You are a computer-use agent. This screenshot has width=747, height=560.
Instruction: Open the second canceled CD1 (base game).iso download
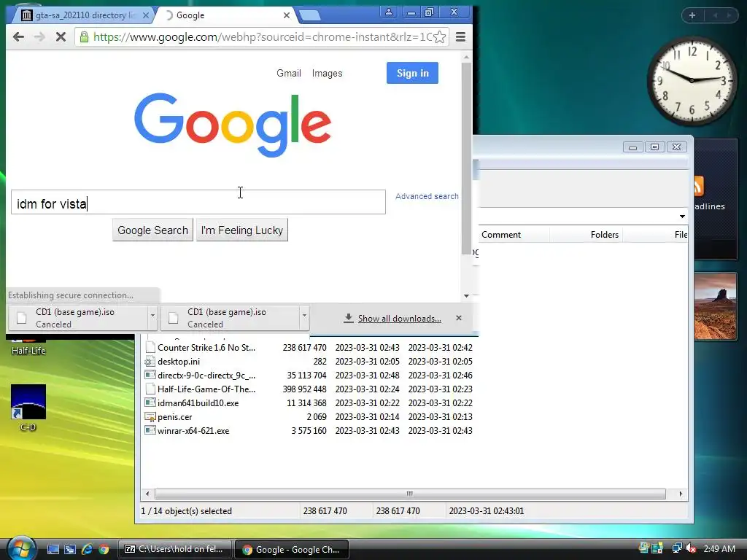(x=230, y=318)
